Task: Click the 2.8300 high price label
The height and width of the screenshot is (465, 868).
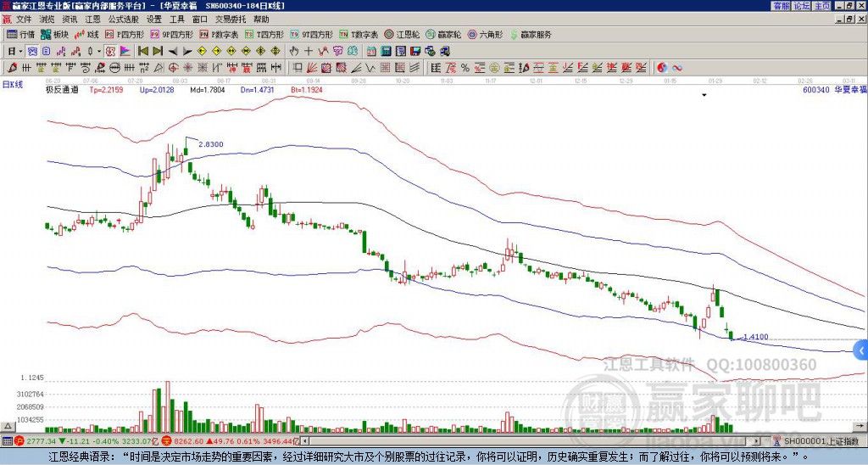Action: click(x=211, y=144)
